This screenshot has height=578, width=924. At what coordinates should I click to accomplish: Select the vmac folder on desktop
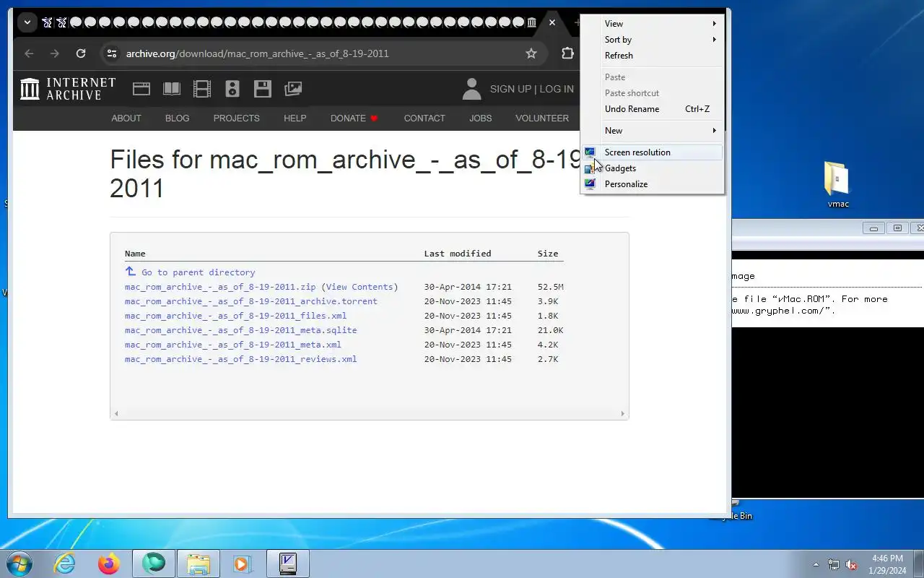837,185
